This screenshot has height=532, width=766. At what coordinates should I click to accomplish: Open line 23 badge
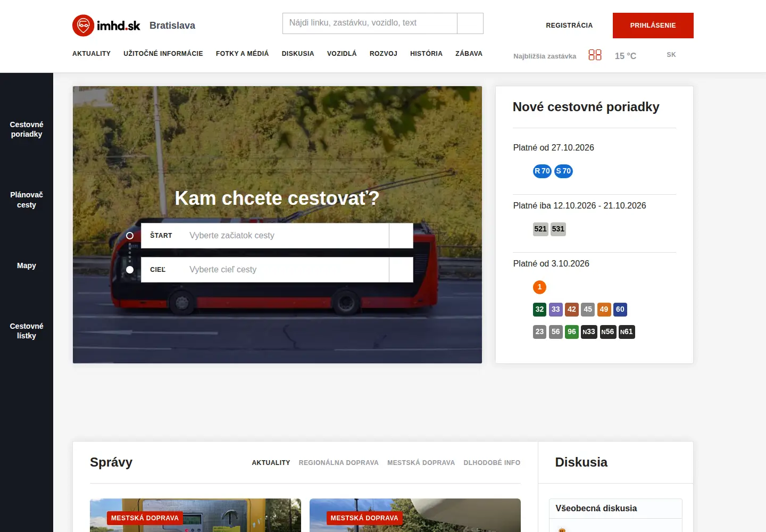click(x=539, y=332)
